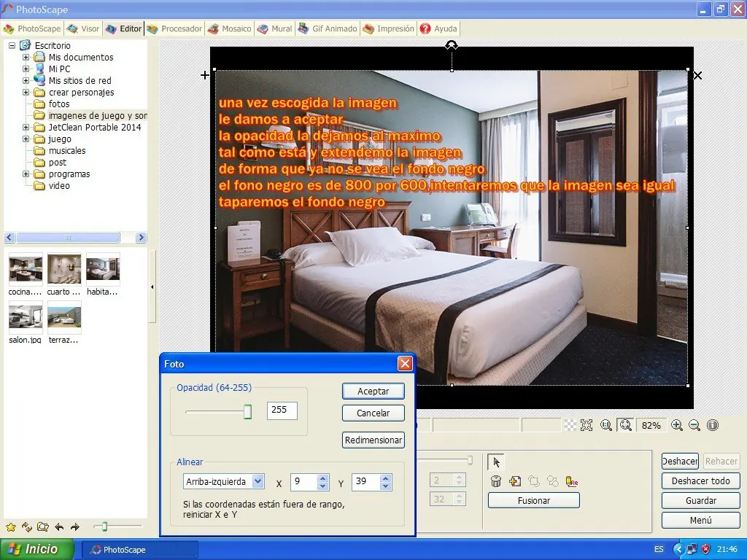Image resolution: width=747 pixels, height=560 pixels.
Task: Click the X handle to remove the photo object
Action: [697, 75]
